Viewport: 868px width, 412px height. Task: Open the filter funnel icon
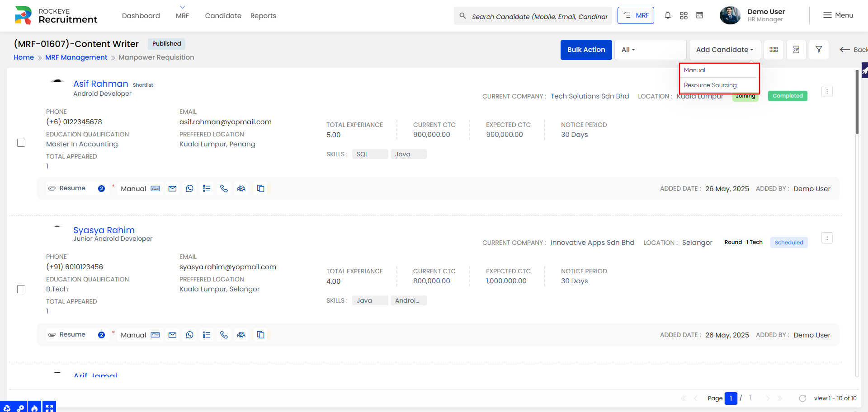coord(819,50)
